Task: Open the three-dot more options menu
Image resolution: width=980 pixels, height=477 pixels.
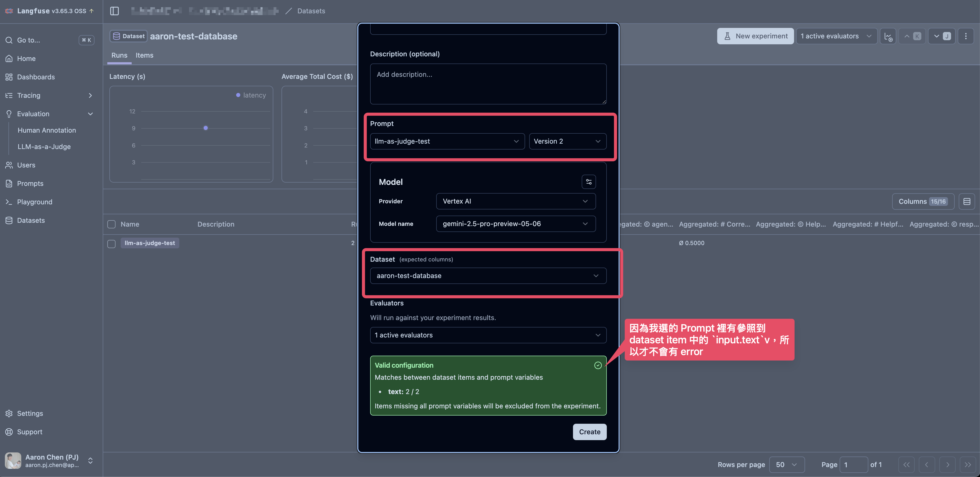Action: [966, 36]
